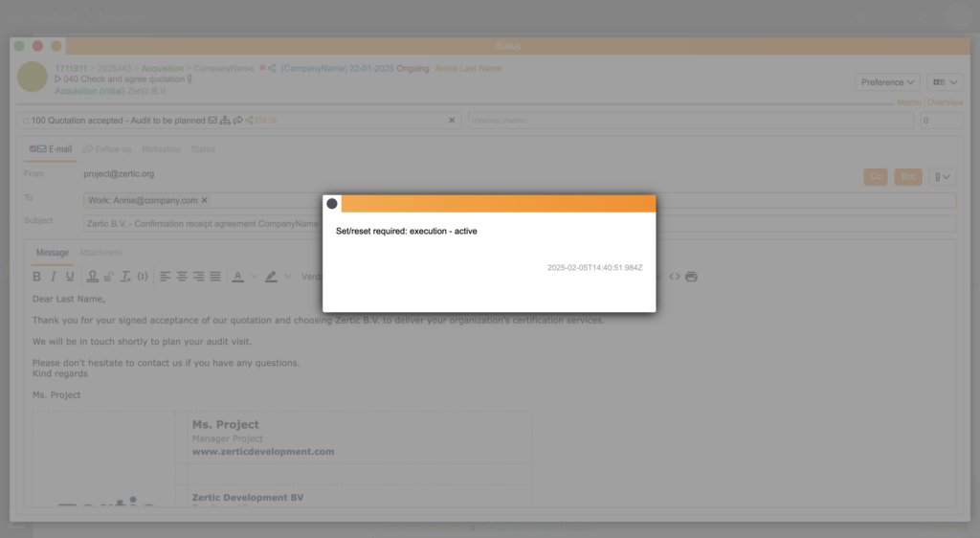The image size is (980, 538).
Task: Open the Attachment tab
Action: [x=100, y=253]
